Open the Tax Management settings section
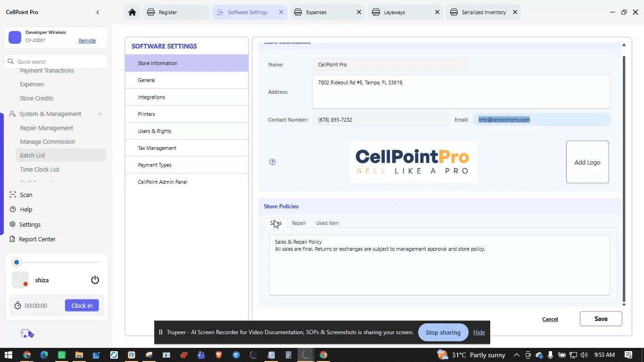644x362 pixels. point(187,148)
